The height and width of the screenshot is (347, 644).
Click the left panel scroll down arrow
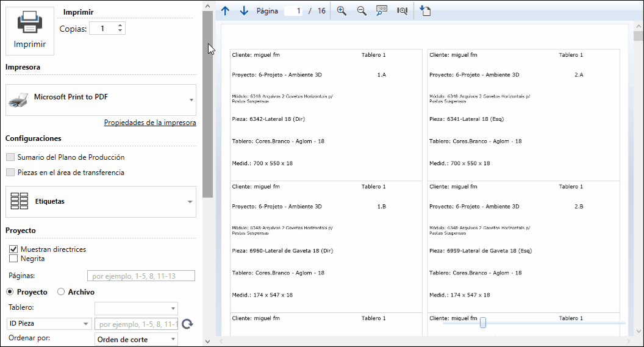207,342
